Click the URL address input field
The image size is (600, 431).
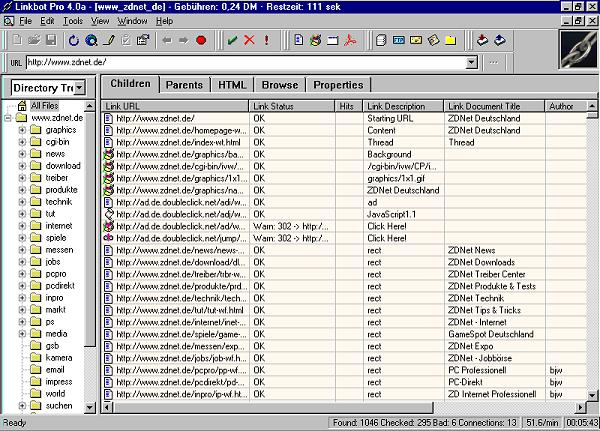tap(246, 62)
